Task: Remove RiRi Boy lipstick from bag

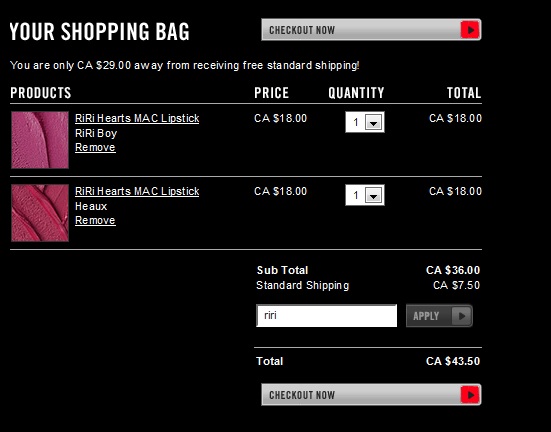Action: pos(95,147)
